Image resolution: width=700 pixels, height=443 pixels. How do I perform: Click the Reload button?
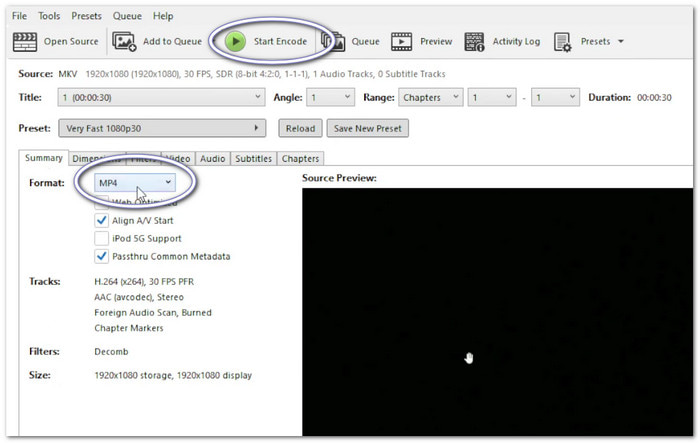pos(300,128)
